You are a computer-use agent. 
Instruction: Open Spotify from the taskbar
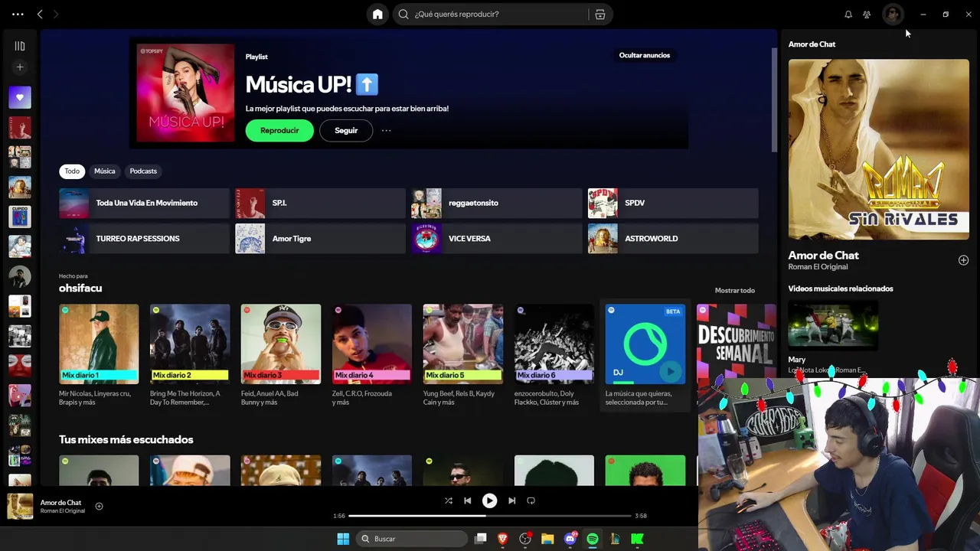pos(592,539)
